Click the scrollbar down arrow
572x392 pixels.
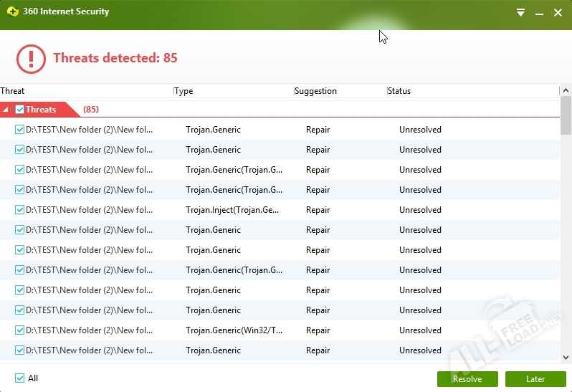[566, 358]
